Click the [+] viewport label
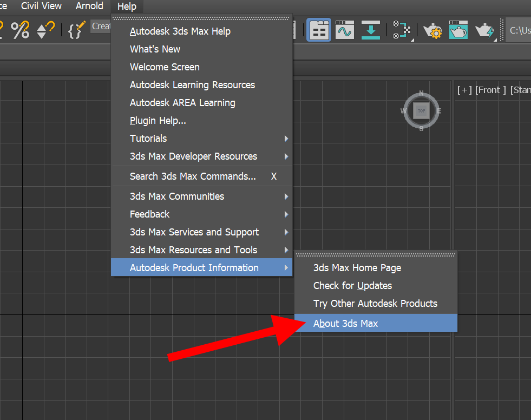The width and height of the screenshot is (531, 420). point(464,90)
